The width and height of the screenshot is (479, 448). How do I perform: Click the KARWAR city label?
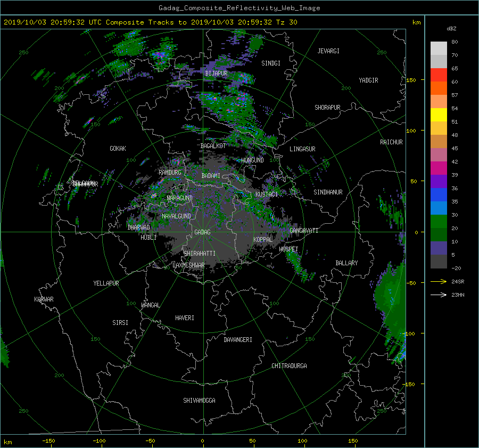coord(44,299)
